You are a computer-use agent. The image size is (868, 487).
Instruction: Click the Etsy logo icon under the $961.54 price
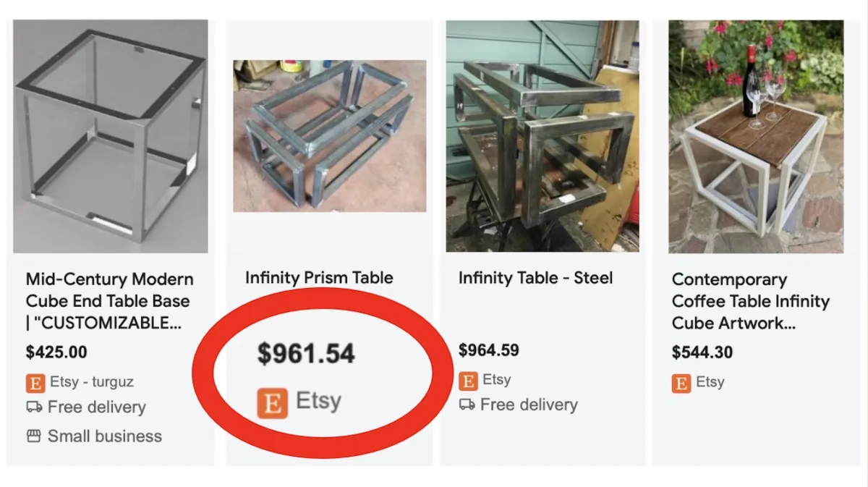tap(272, 402)
